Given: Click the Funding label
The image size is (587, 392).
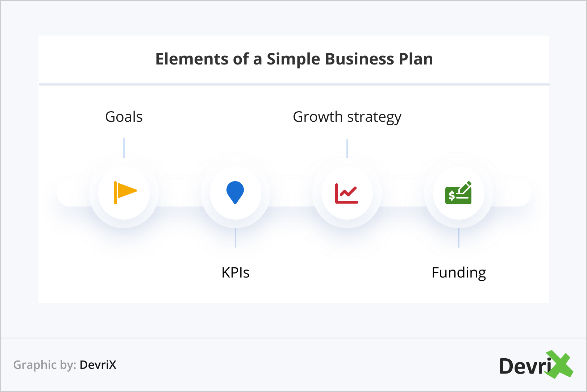Looking at the screenshot, I should pyautogui.click(x=458, y=272).
